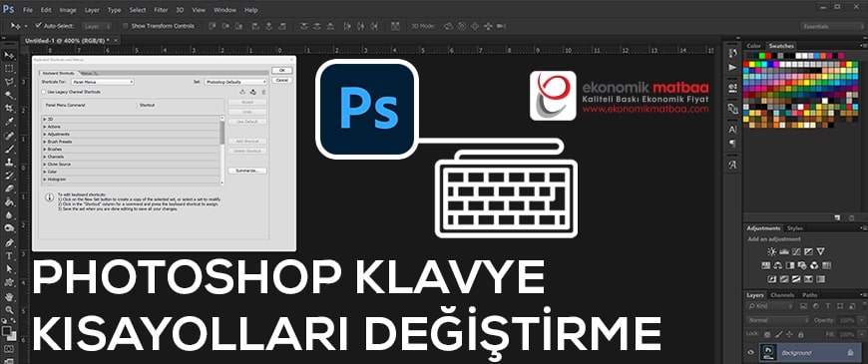This screenshot has width=868, height=364.
Task: Toggle lock all padlock in Layers panel
Action: click(800, 335)
